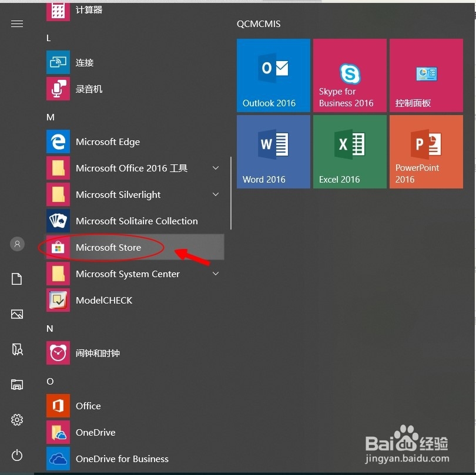Open Documents from the left rail
Image resolution: width=476 pixels, height=475 pixels.
(x=16, y=279)
